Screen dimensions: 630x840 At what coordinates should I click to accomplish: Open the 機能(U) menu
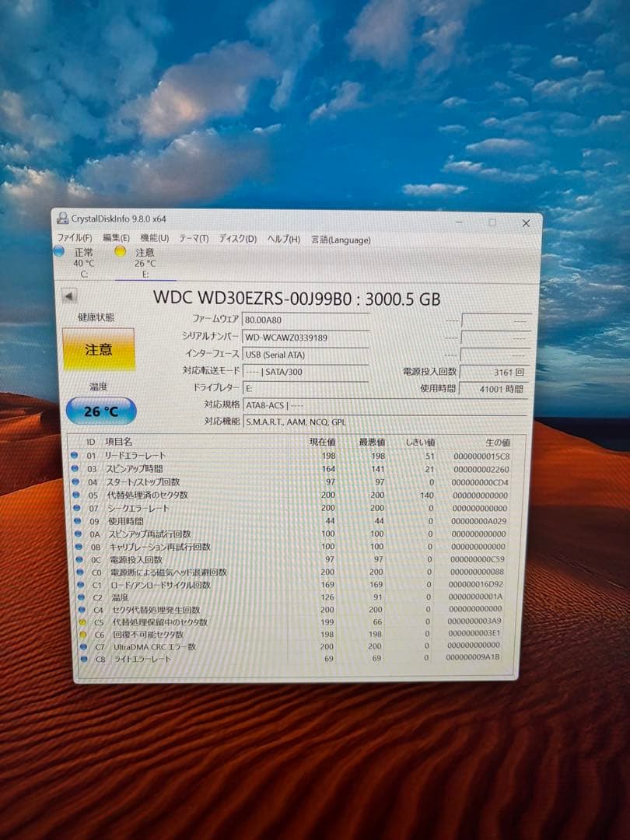(154, 238)
